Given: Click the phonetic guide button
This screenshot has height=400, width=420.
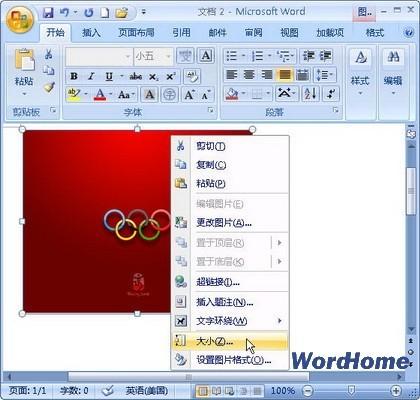Looking at the screenshot, I should [x=185, y=56].
